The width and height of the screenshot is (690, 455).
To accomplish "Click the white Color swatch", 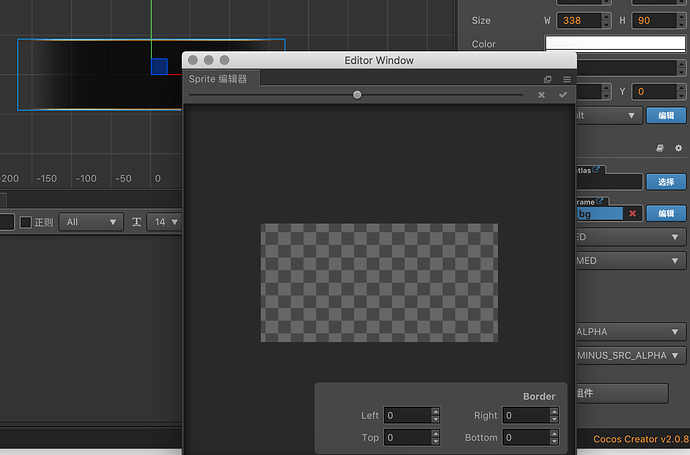I will tap(615, 44).
